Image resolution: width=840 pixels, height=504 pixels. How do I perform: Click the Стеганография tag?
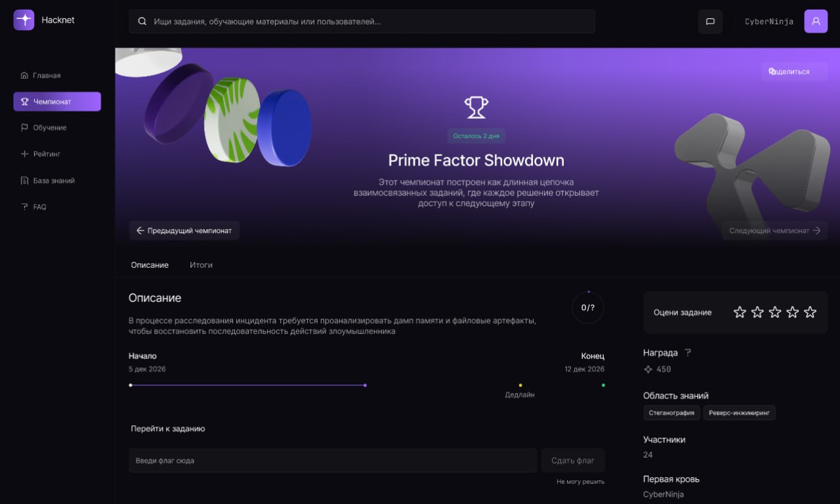tap(671, 413)
